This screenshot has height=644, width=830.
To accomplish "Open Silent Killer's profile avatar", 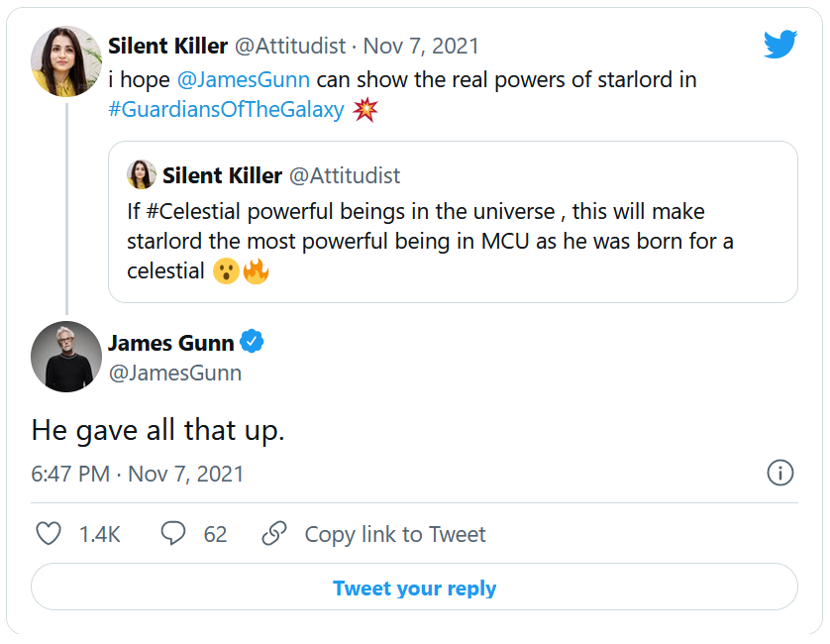I will (67, 61).
